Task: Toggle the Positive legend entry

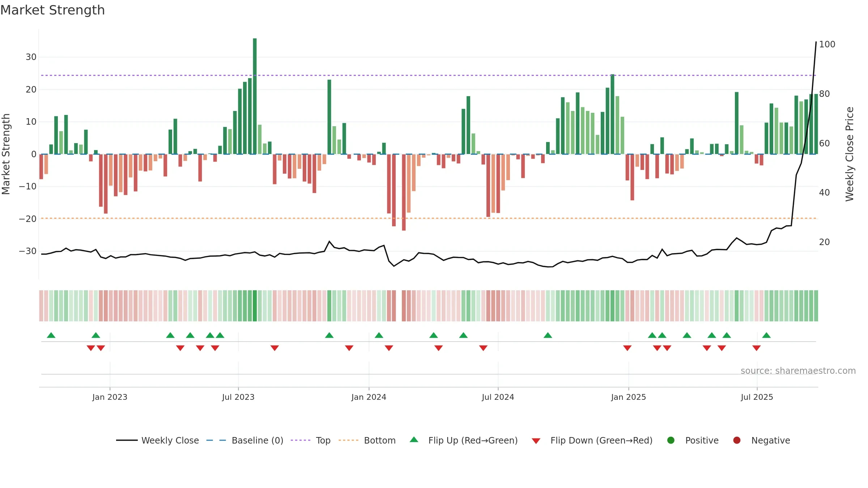Action: 693,440
